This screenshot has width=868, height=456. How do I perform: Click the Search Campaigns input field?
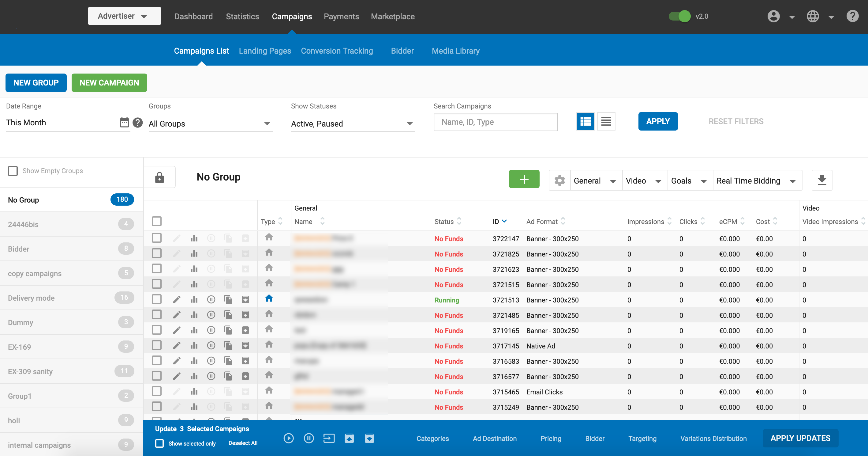pyautogui.click(x=495, y=122)
